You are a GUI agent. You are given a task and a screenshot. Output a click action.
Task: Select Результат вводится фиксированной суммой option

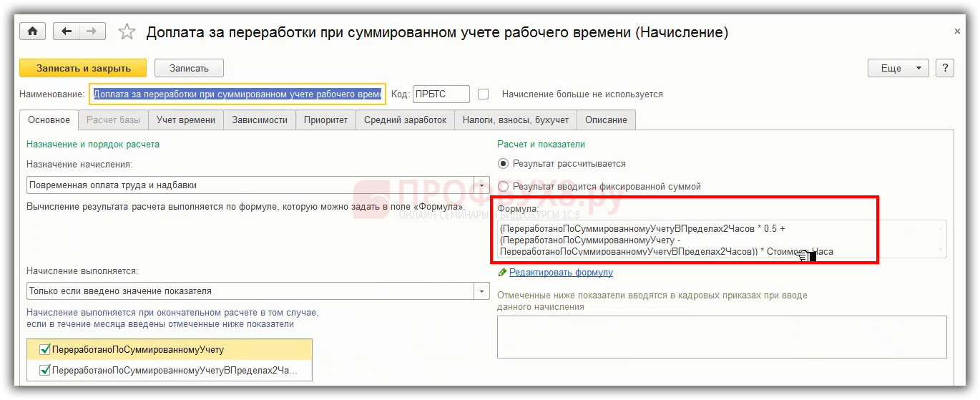(503, 186)
